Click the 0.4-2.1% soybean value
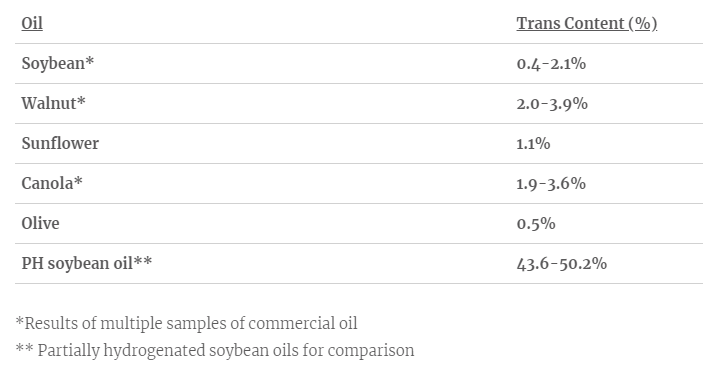The width and height of the screenshot is (703, 372). 551,64
